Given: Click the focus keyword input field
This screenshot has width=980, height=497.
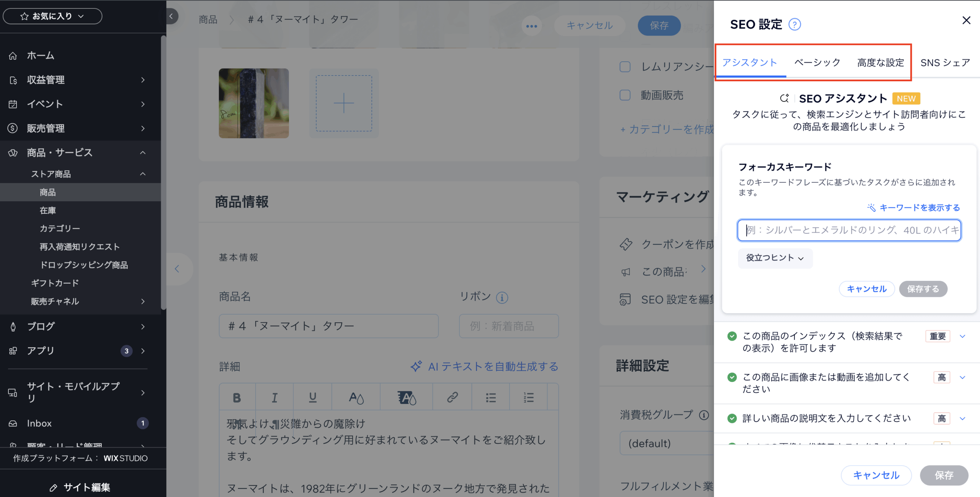Looking at the screenshot, I should coord(849,230).
